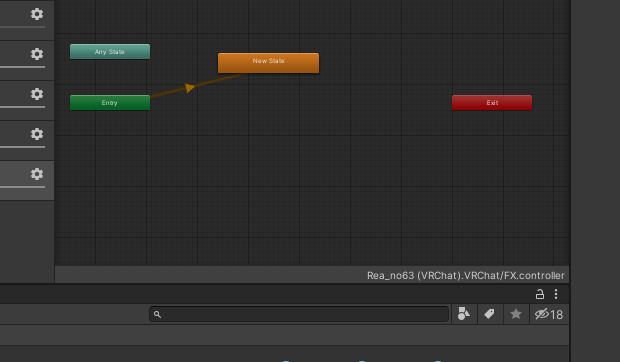This screenshot has width=620, height=362.
Task: Click the magnifier icon in search box
Action: click(157, 315)
